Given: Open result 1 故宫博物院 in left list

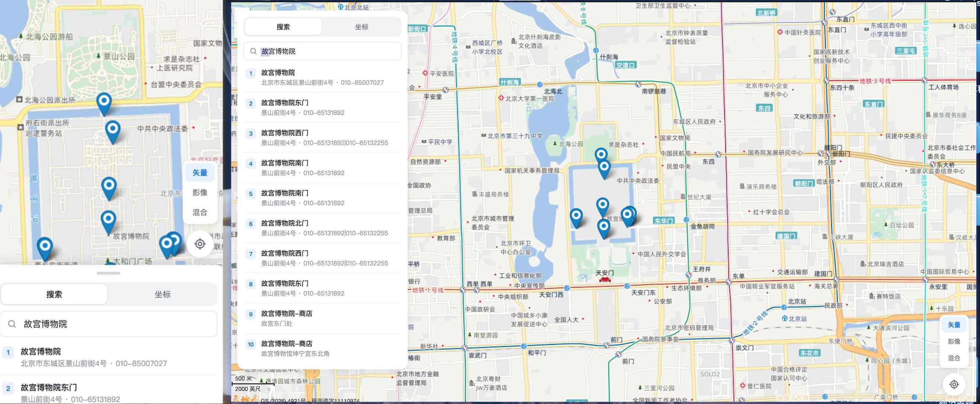Looking at the screenshot, I should (109, 357).
